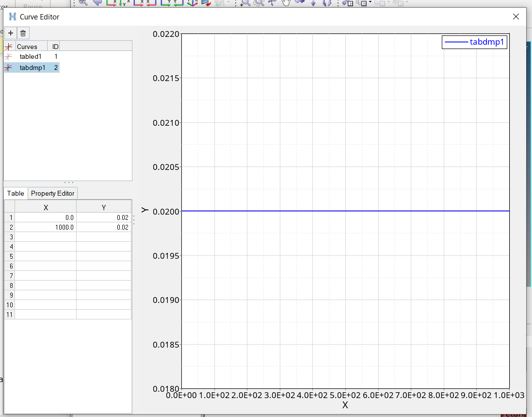The height and width of the screenshot is (417, 532).
Task: Select the X cell containing 1000.0
Action: (46, 227)
